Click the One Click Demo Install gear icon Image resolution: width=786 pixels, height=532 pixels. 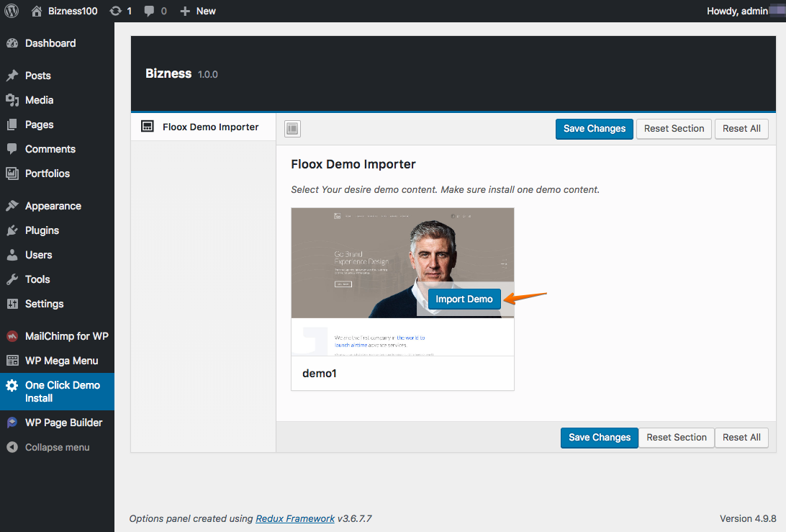pyautogui.click(x=12, y=386)
